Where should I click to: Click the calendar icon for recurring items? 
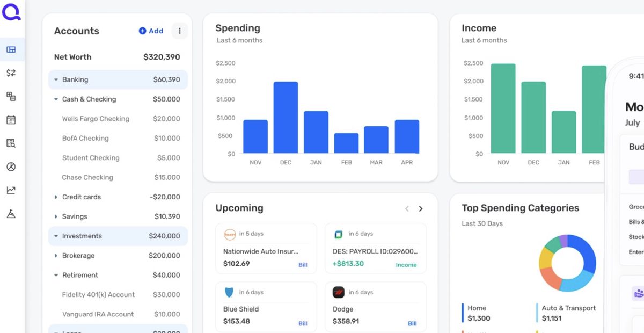tap(11, 119)
